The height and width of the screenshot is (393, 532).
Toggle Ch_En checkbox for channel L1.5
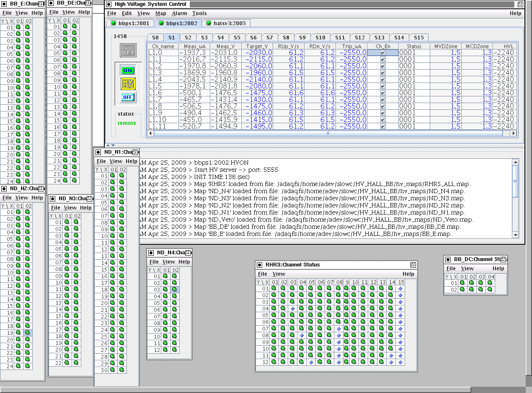coord(383,86)
